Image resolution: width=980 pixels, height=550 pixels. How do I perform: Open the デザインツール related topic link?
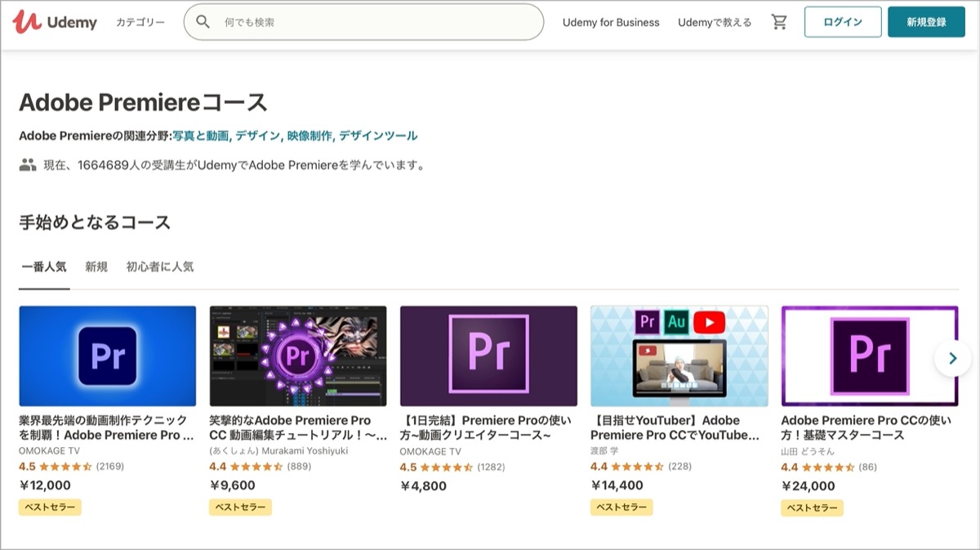[x=378, y=136]
